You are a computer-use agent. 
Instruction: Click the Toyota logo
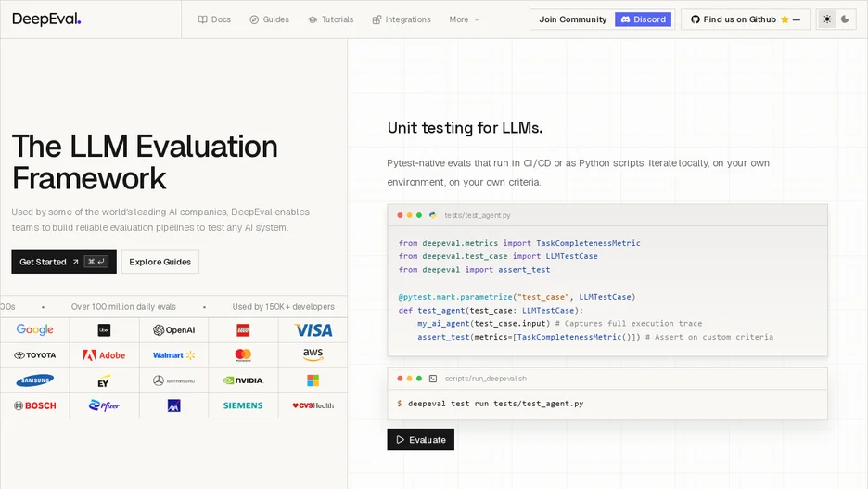[35, 355]
